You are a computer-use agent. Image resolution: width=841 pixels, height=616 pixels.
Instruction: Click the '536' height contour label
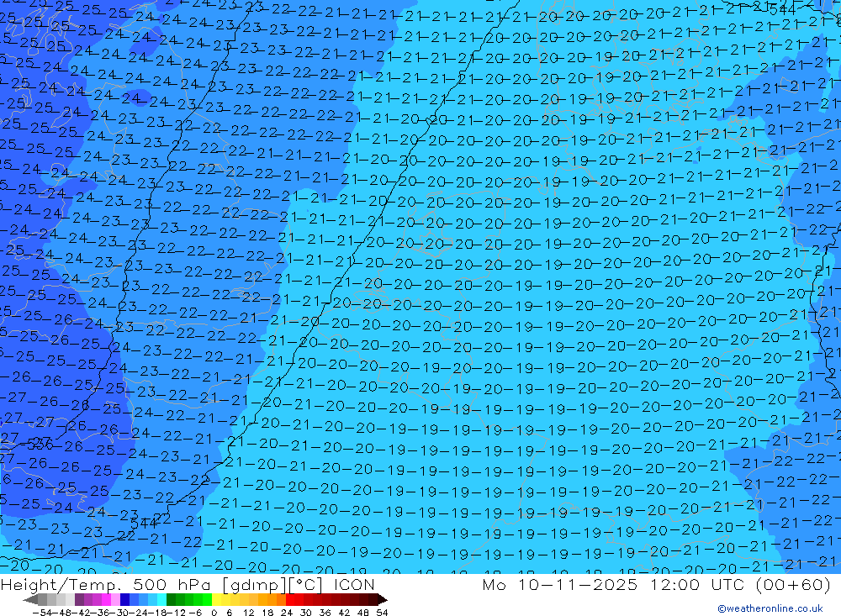coord(40,444)
